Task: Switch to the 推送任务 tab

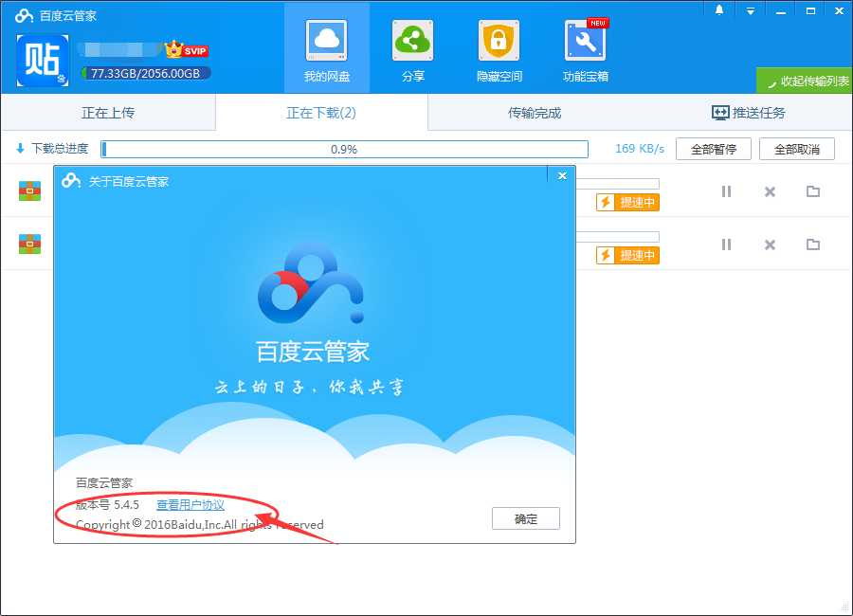Action: (749, 113)
